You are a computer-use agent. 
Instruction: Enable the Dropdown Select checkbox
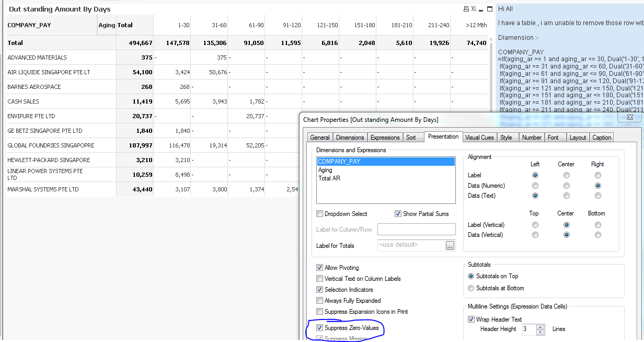pos(320,214)
